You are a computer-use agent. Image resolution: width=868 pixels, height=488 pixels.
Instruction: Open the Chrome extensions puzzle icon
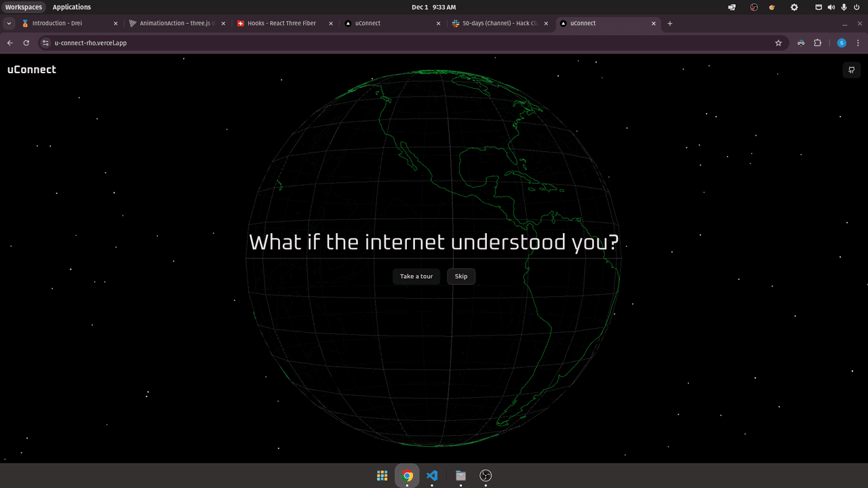[818, 43]
